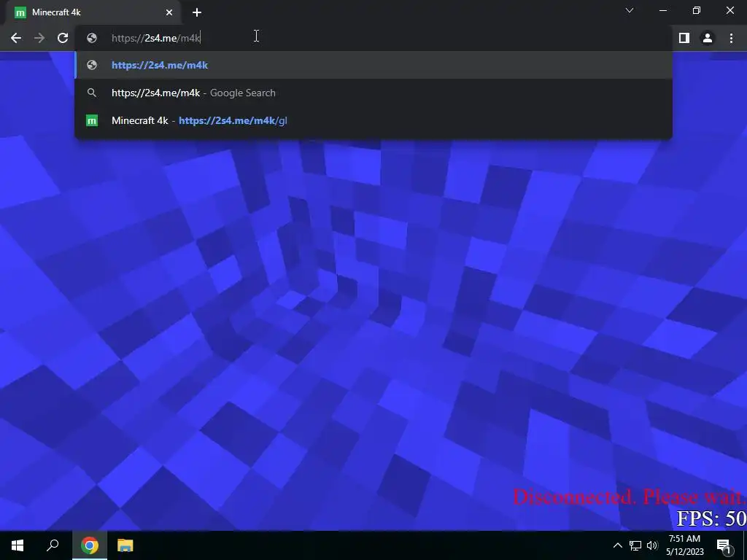Switch to the Minecraft 4k tab

tap(93, 12)
